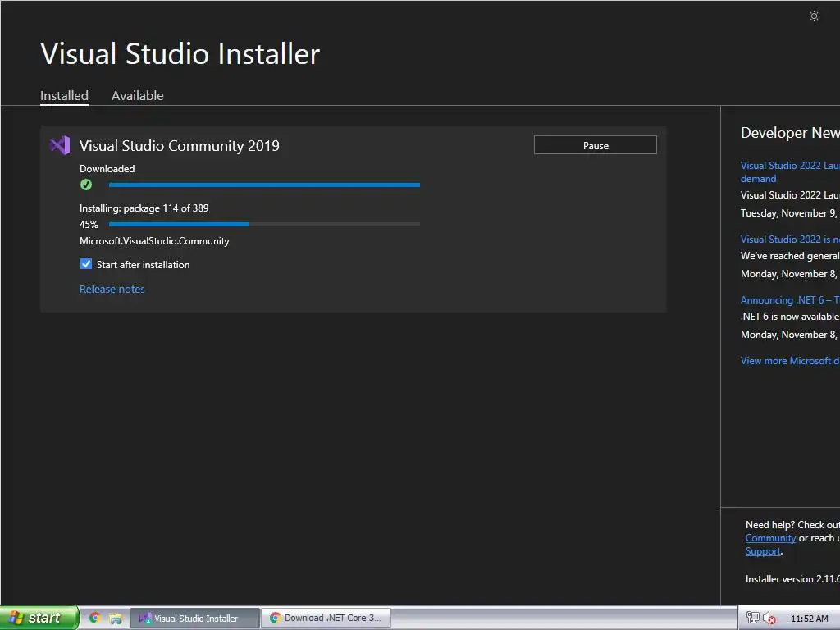Click the Visual Studio Installer heading
The height and width of the screenshot is (630, 840).
[180, 53]
